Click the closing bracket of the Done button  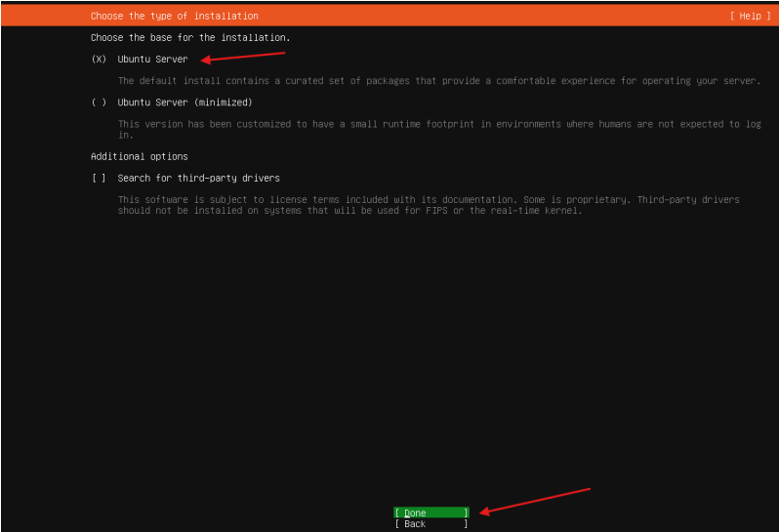click(466, 512)
